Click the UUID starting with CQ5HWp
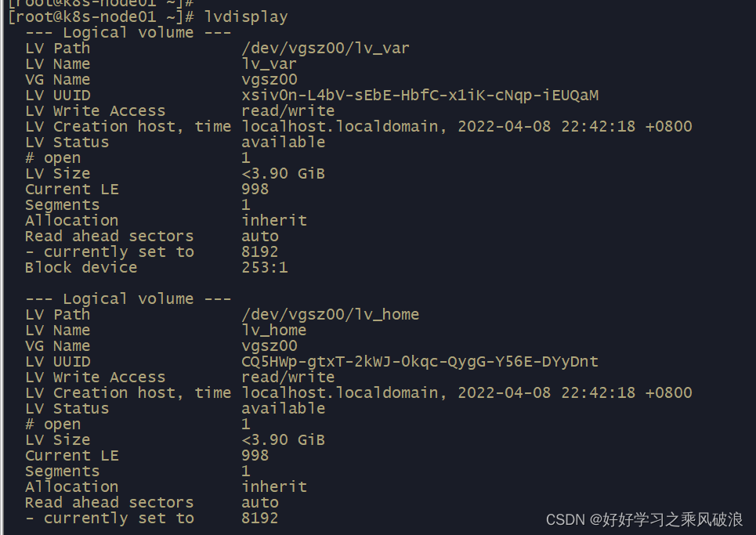Viewport: 756px width, 535px height. 420,361
